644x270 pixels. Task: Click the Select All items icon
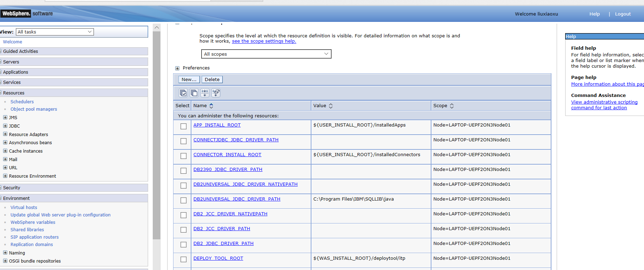click(x=183, y=93)
